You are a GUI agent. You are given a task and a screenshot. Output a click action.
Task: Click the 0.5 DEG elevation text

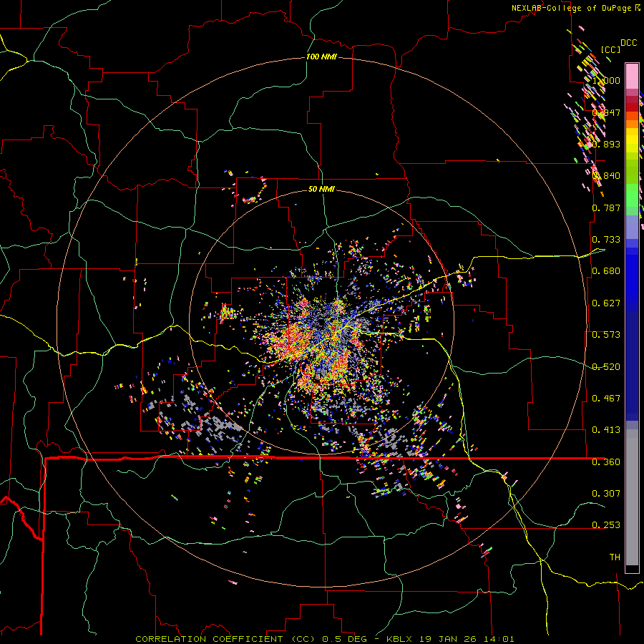coord(345,639)
